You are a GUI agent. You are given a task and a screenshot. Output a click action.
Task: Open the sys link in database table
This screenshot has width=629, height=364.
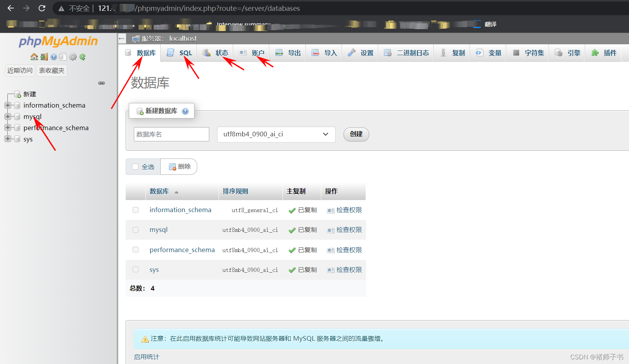(154, 270)
